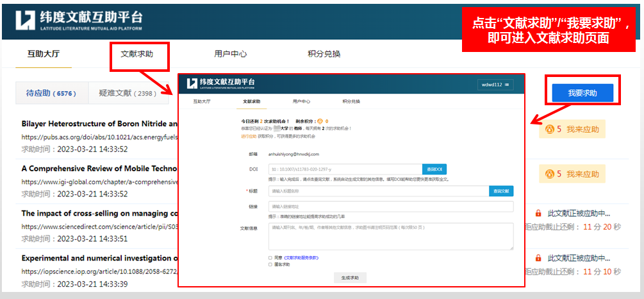644x299 pixels.
Task: Open Bilayer Heterostructure of Boron Nitride article
Action: [x=99, y=124]
